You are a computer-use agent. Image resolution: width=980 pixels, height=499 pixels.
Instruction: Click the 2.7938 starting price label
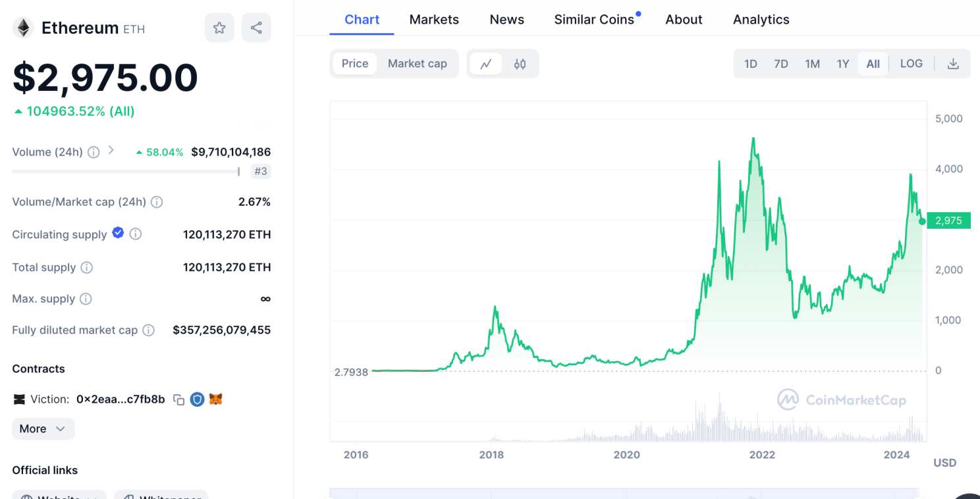(351, 372)
